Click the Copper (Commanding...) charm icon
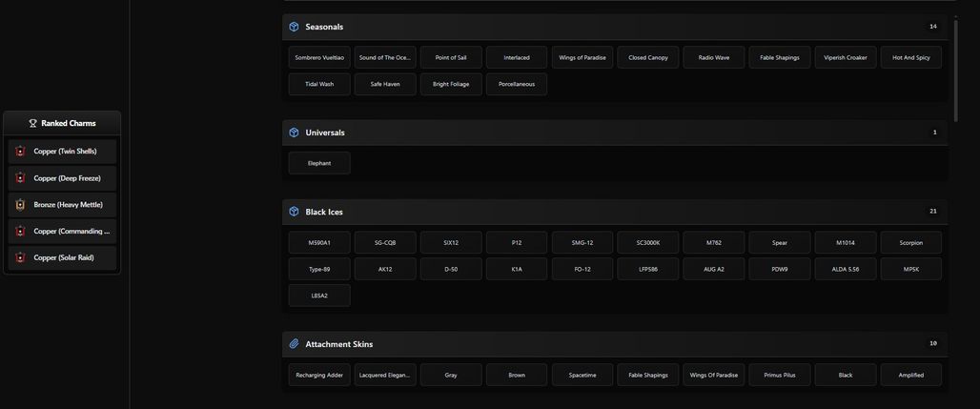This screenshot has width=980, height=409. point(20,232)
